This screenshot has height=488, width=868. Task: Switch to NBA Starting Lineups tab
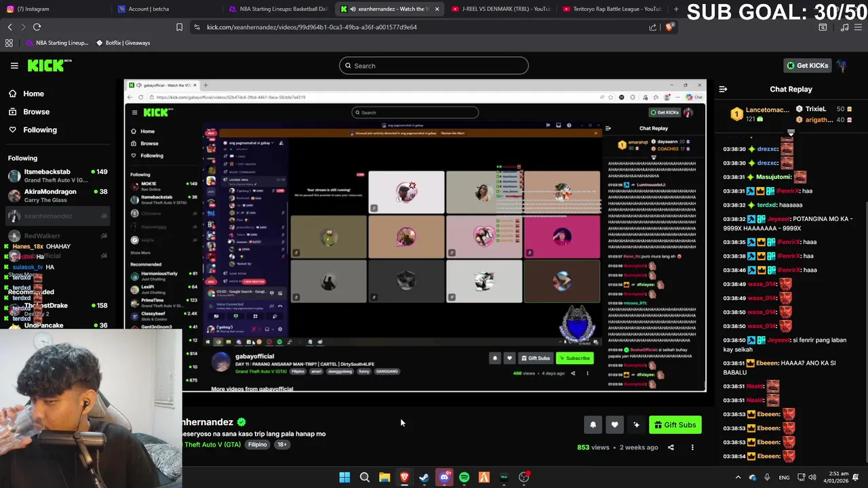[278, 9]
